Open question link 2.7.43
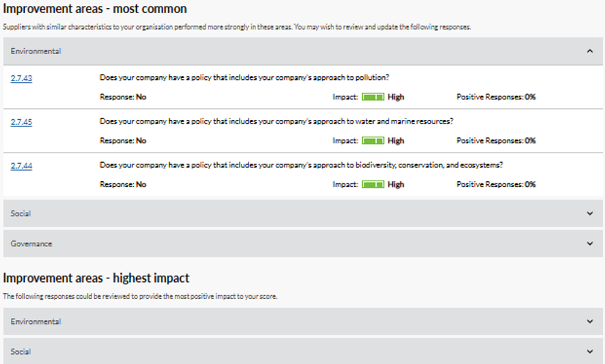Viewport: 605px width, 364px height. point(21,78)
